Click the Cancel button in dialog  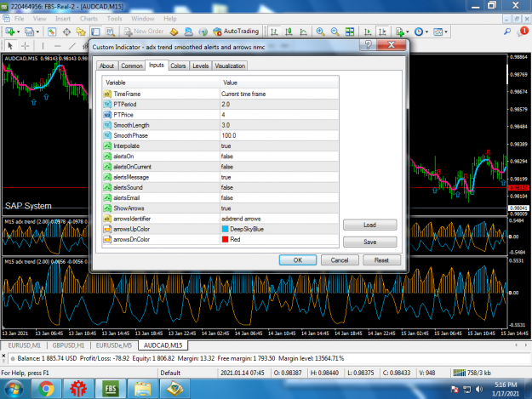[x=340, y=260]
